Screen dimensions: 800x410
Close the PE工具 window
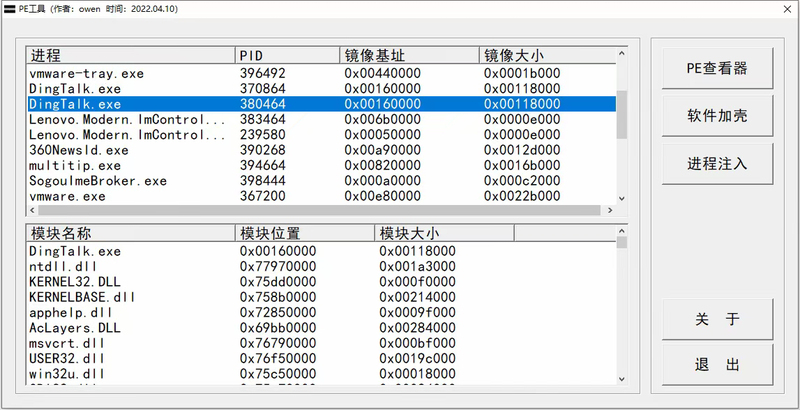[x=788, y=9]
